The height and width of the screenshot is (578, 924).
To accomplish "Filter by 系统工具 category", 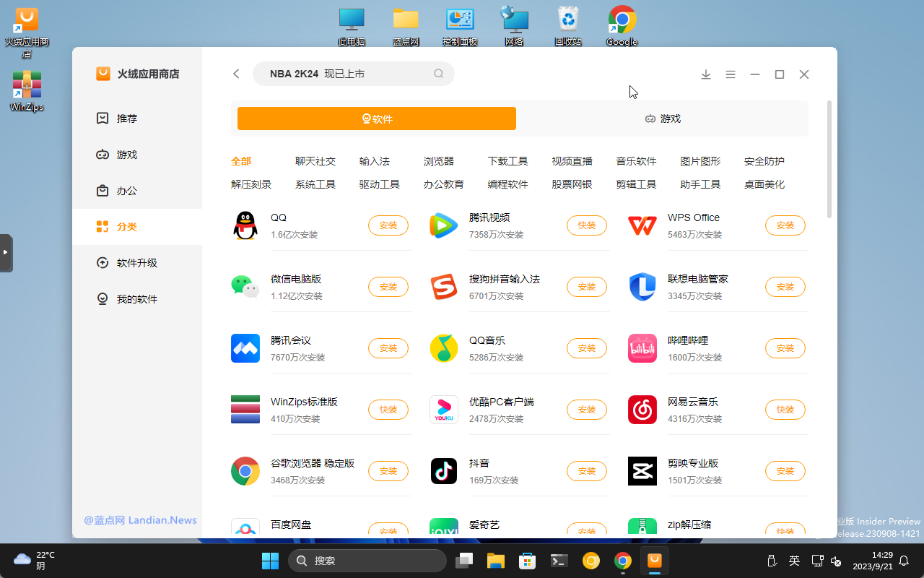I will (x=315, y=184).
